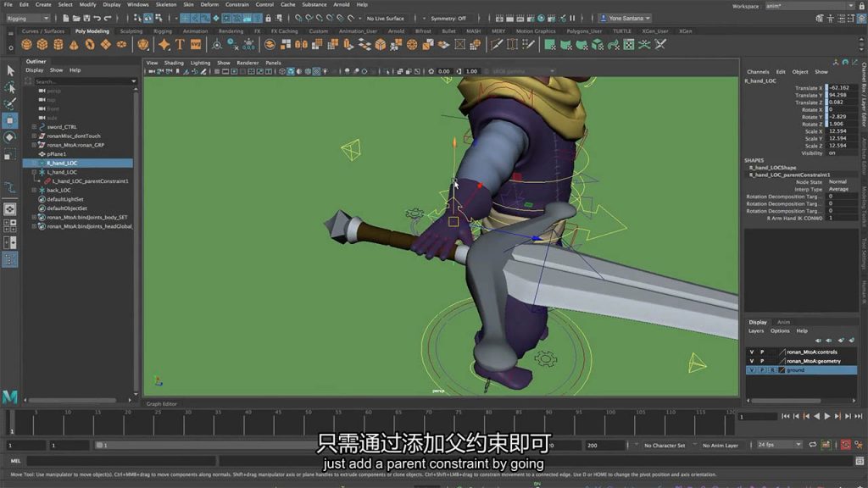868x488 pixels.
Task: Toggle playback loop icon
Action: 813,445
